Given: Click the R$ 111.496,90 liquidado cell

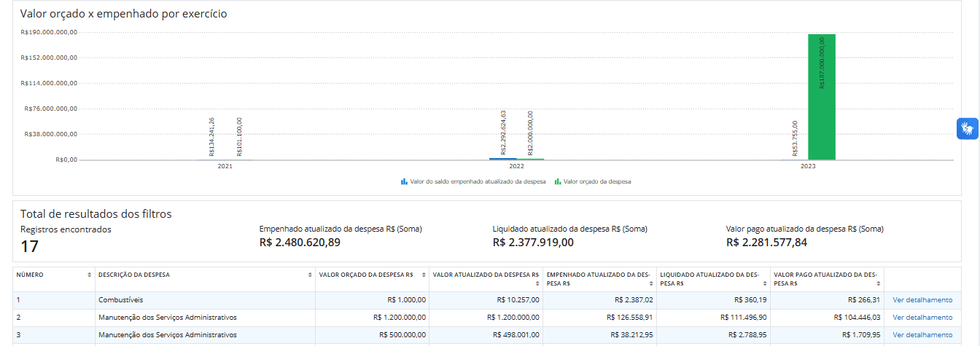Looking at the screenshot, I should [x=714, y=318].
